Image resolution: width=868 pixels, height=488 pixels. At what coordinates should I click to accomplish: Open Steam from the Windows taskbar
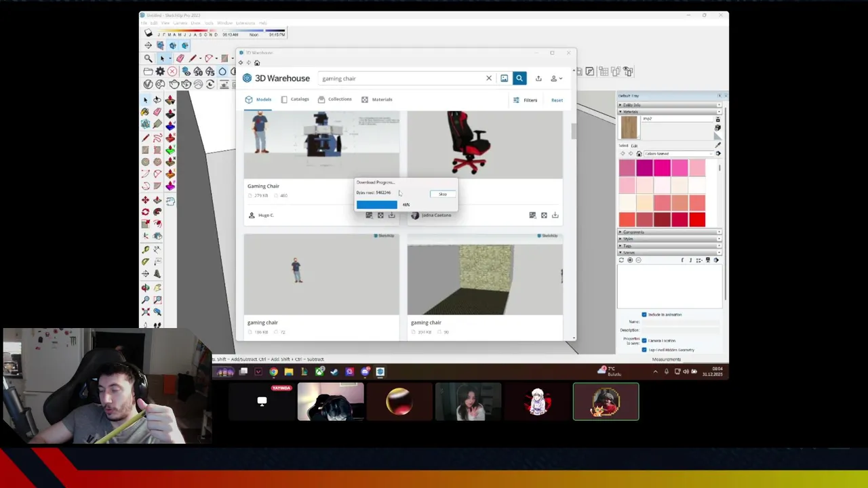(334, 371)
